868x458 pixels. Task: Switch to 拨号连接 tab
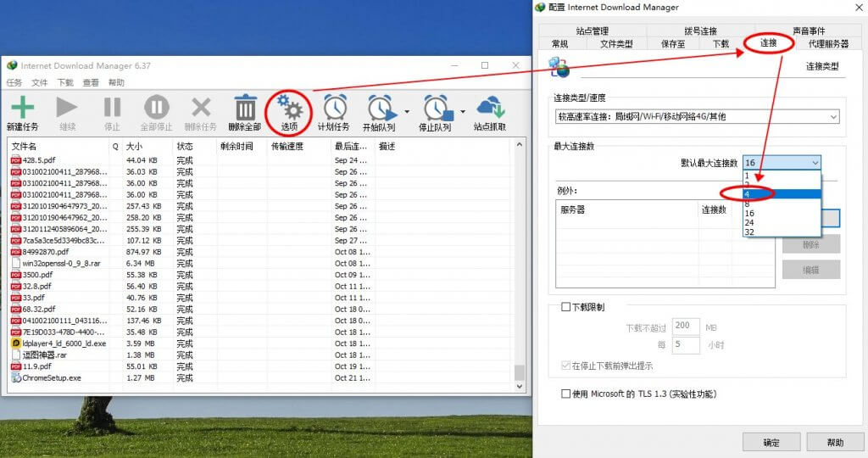coord(700,31)
